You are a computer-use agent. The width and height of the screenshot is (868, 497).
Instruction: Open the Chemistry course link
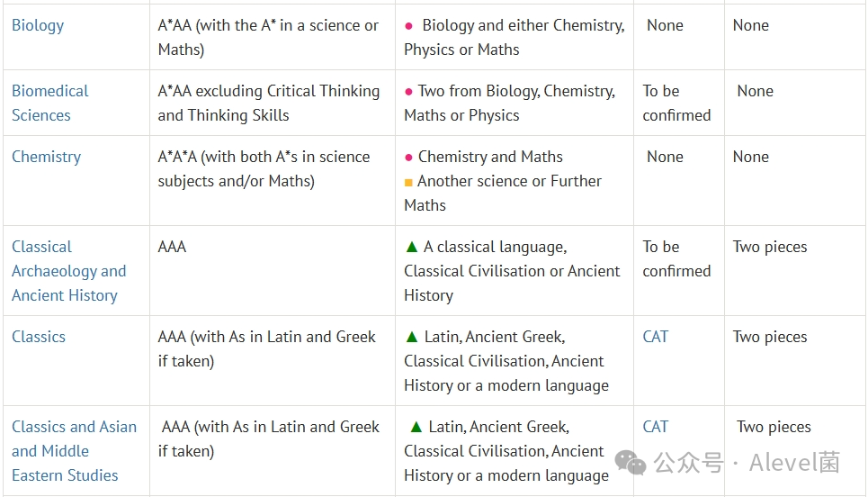click(47, 157)
